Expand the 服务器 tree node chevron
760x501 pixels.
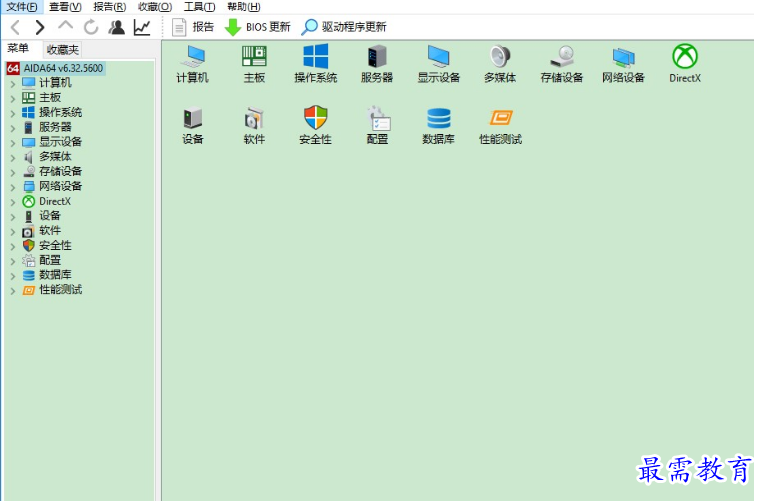click(13, 128)
